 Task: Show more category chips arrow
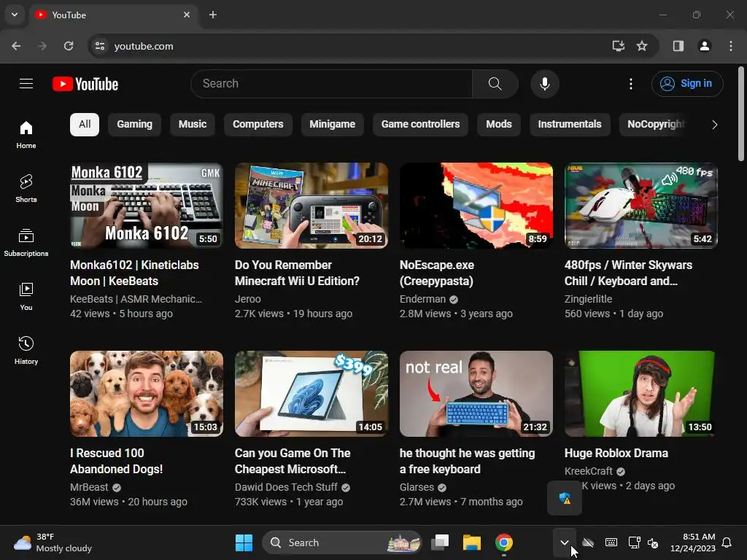715,125
